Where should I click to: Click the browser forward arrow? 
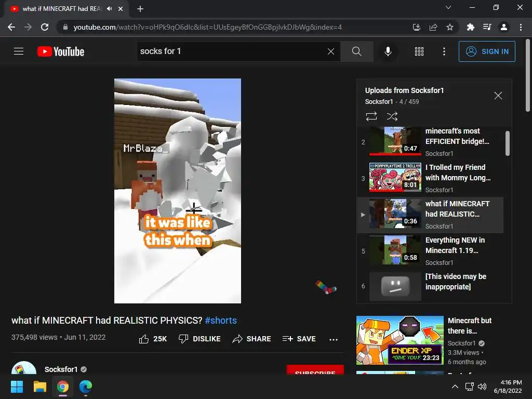pos(28,27)
